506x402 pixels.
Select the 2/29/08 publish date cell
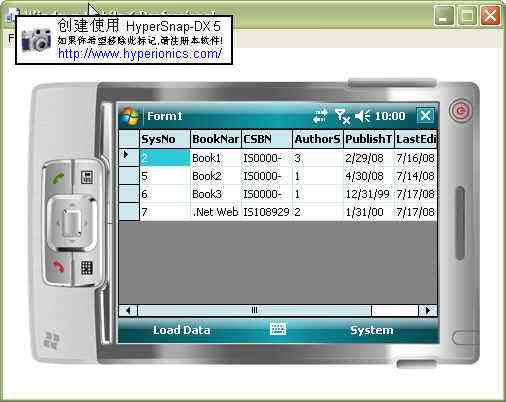369,158
